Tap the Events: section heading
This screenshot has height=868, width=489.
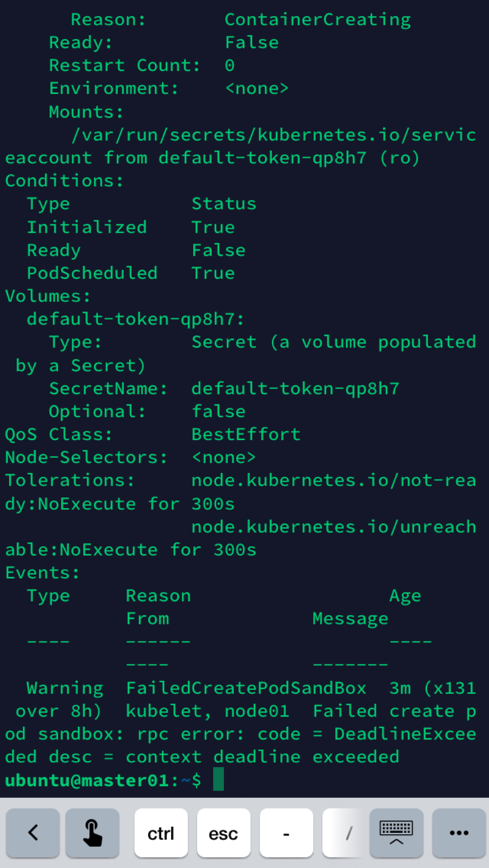coord(42,573)
